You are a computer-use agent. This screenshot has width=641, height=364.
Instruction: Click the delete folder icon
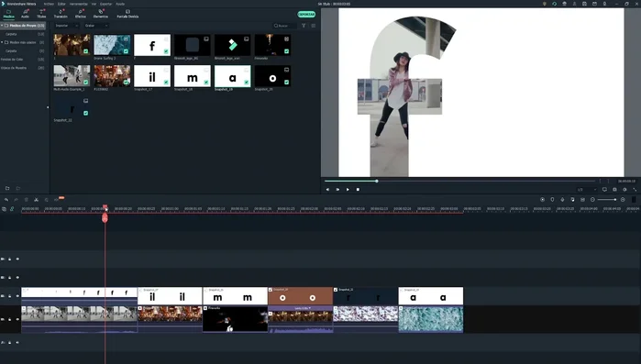[x=18, y=188]
